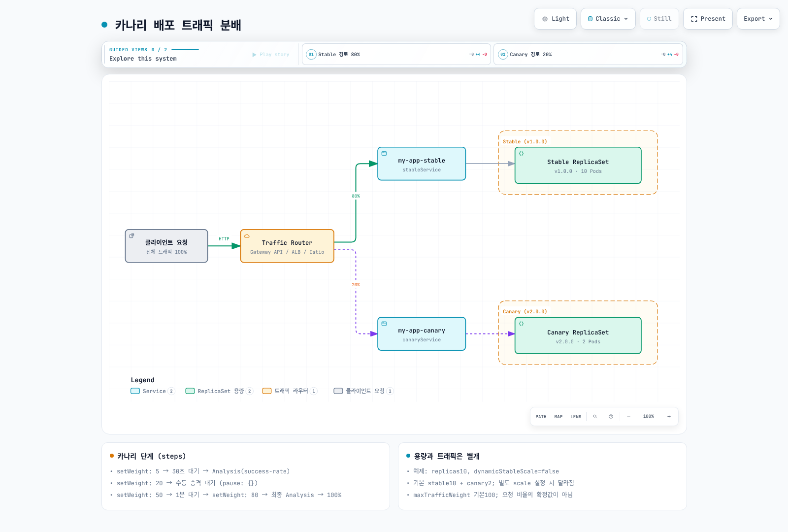Click 'maxTrafficWeight 기본100' line
Screen dimensions: 788x532
(493, 495)
